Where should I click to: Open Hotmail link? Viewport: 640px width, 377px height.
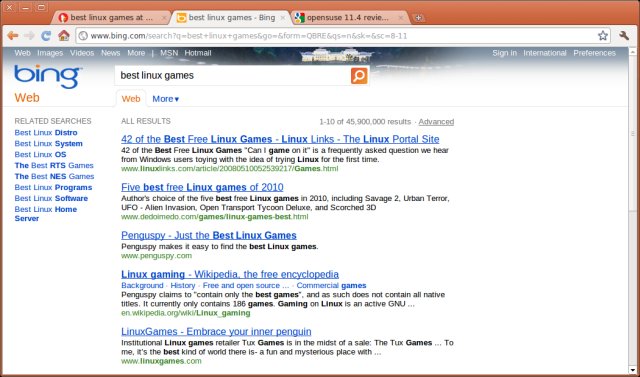(198, 53)
